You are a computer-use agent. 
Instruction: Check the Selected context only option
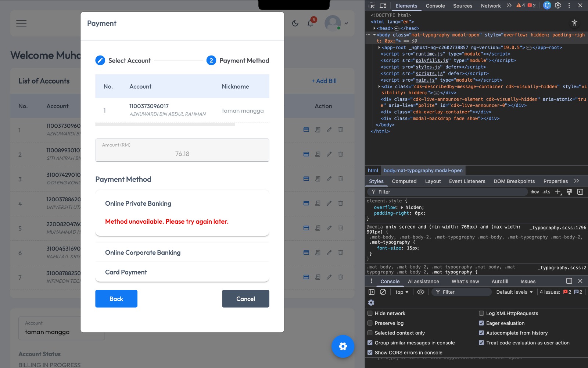point(370,333)
